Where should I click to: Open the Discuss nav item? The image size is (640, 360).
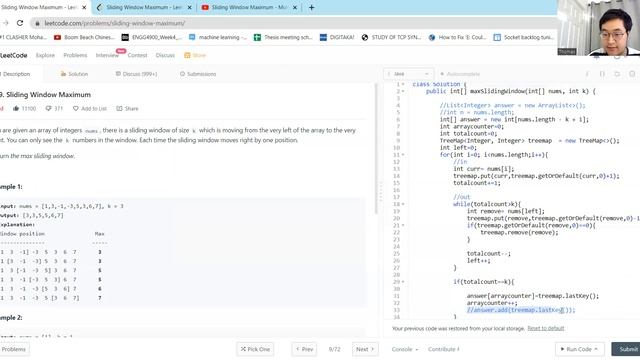coord(165,55)
